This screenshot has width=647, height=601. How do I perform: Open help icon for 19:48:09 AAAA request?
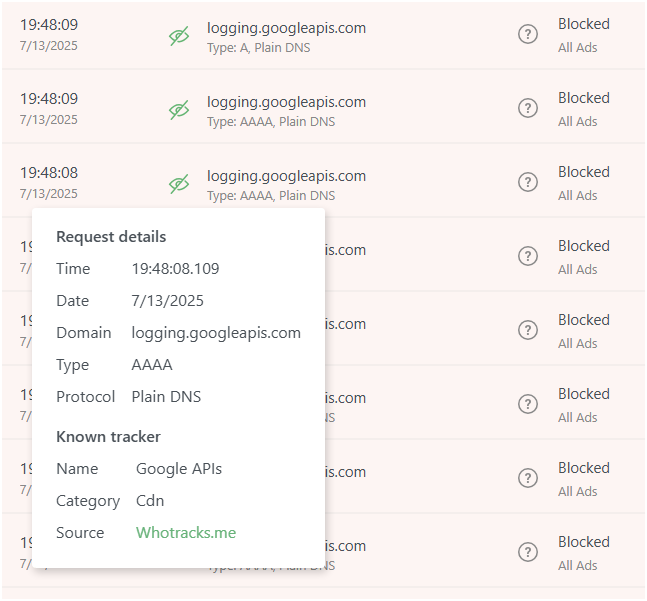(527, 108)
